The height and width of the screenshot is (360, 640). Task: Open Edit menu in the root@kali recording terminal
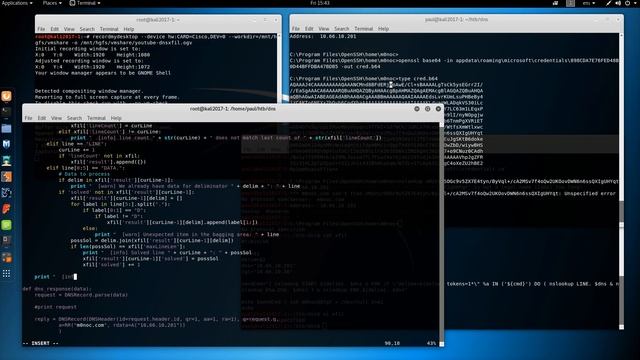click(x=55, y=29)
